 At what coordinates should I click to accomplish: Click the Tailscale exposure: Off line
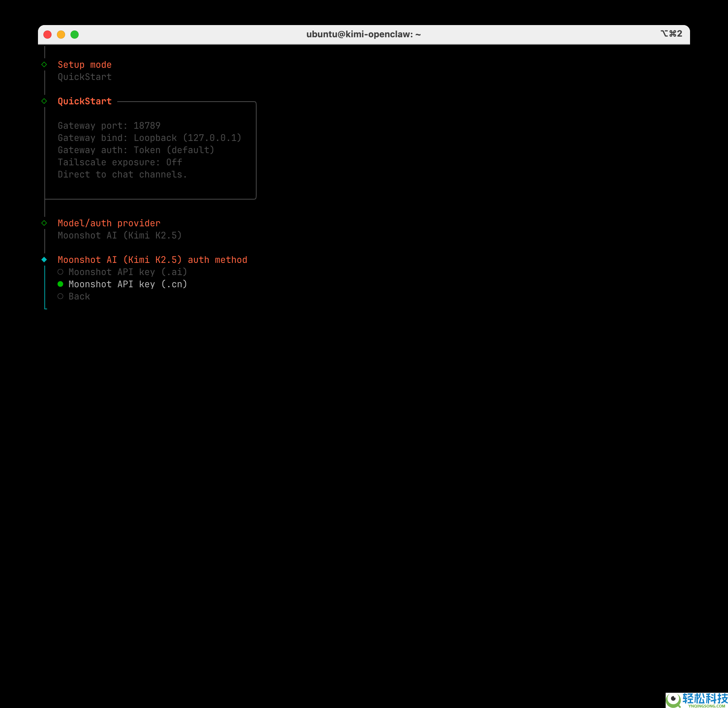click(x=120, y=163)
